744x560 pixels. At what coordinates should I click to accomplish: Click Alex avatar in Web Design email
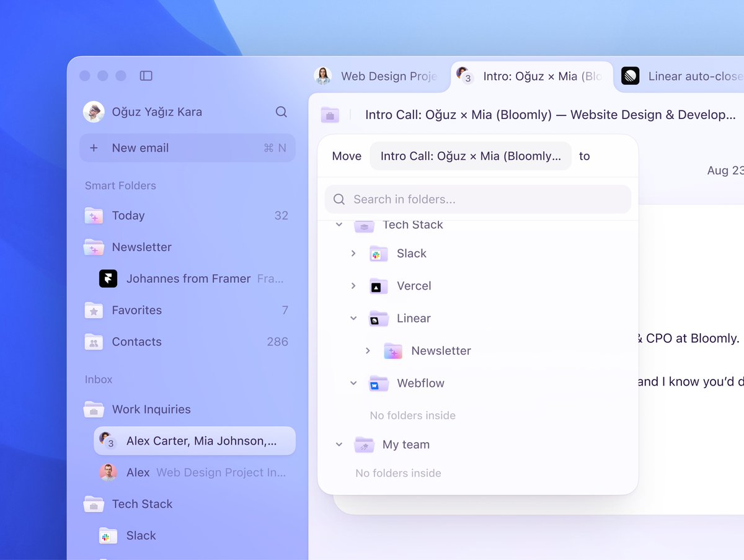108,473
